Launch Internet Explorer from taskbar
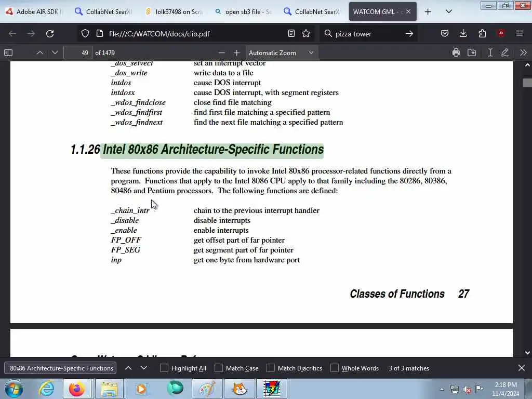 (x=46, y=389)
